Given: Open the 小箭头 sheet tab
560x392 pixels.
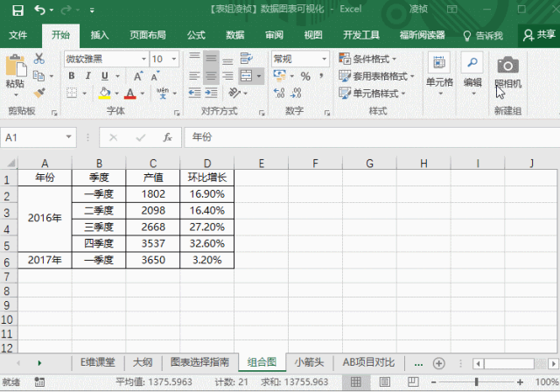Looking at the screenshot, I should click(x=309, y=363).
